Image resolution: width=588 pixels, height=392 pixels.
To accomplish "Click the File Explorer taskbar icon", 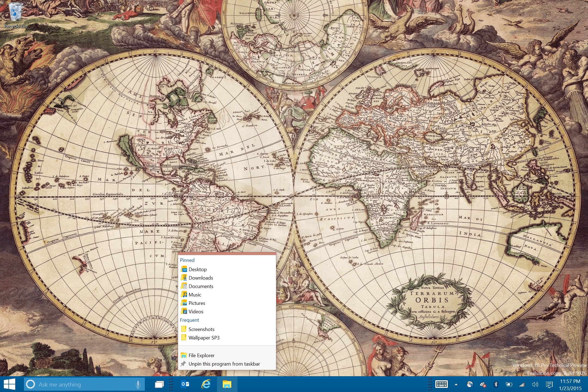I will (227, 384).
